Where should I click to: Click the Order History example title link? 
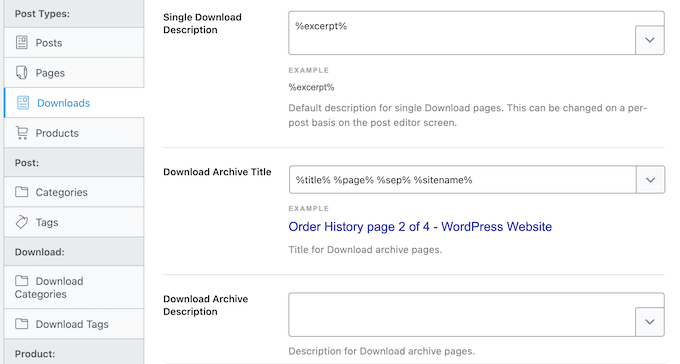420,227
